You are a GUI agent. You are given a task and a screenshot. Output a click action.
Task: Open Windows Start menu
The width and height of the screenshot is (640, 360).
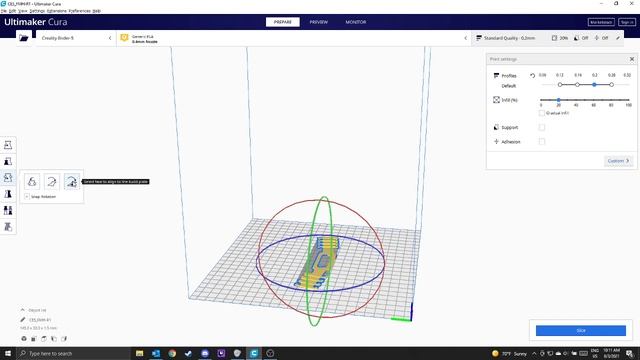(x=8, y=353)
